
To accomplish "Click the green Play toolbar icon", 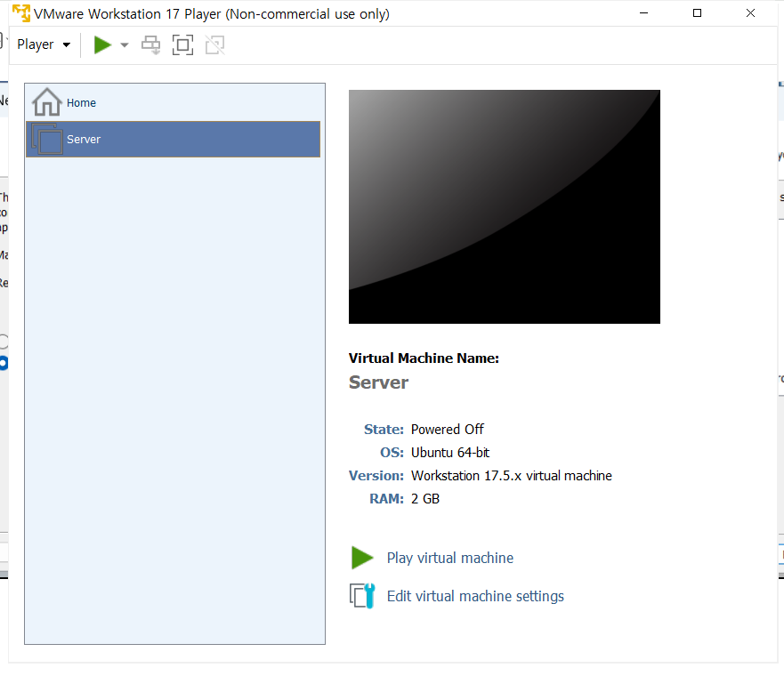I will [102, 44].
